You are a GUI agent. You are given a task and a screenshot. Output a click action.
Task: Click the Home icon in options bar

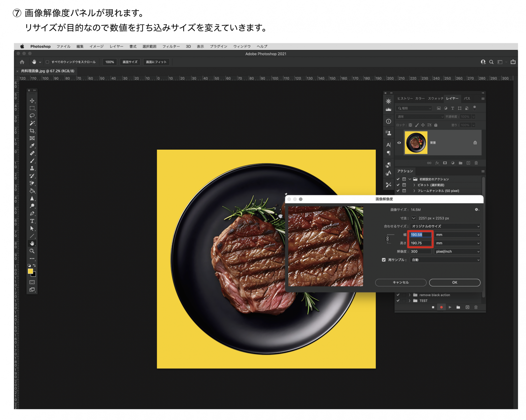click(x=22, y=62)
